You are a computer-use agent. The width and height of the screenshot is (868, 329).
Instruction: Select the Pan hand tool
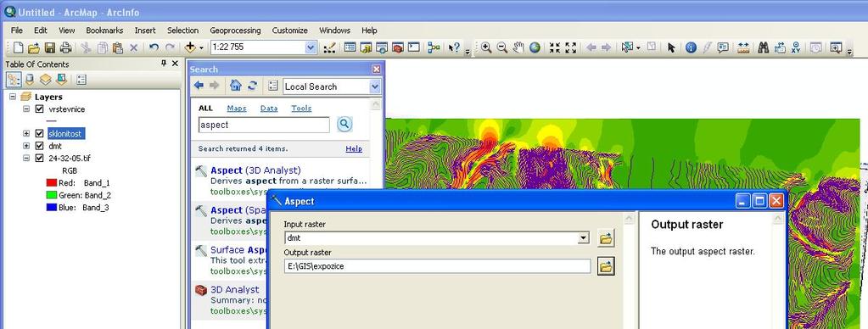(x=518, y=47)
